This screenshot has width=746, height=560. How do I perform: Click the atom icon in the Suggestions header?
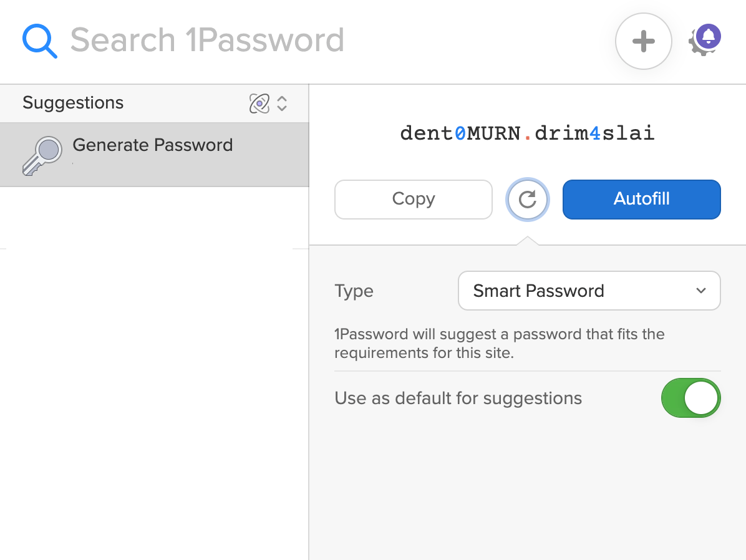258,103
